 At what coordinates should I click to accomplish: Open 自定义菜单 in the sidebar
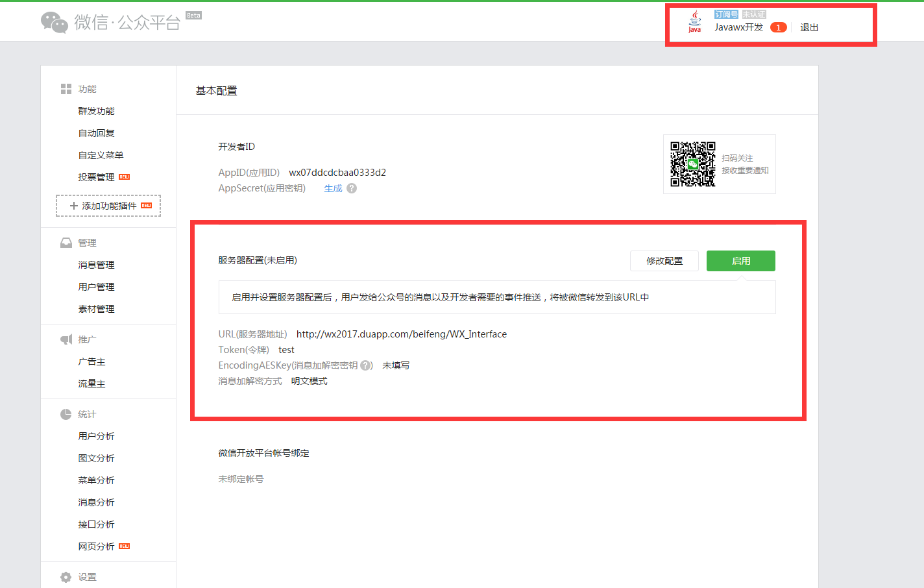[101, 155]
